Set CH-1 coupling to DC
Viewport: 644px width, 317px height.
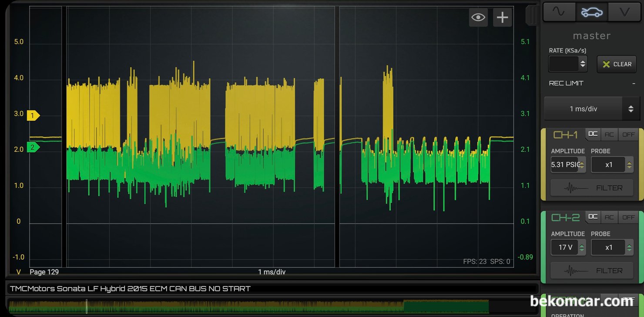click(x=593, y=134)
